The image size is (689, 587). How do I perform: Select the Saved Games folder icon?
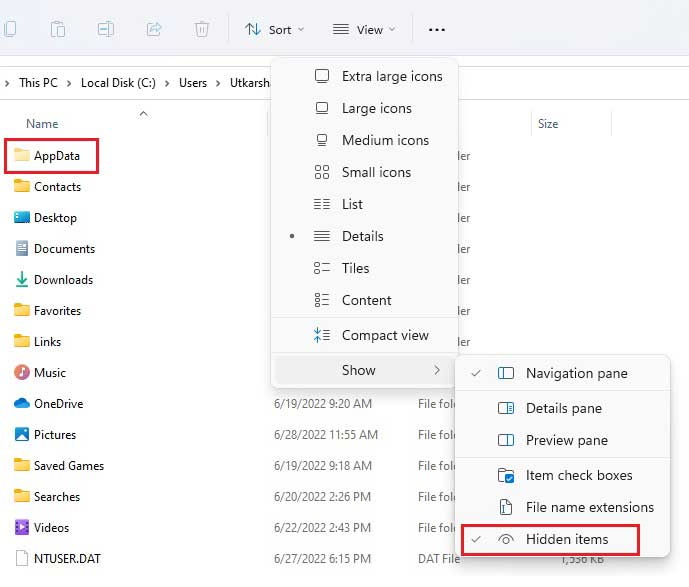22,465
